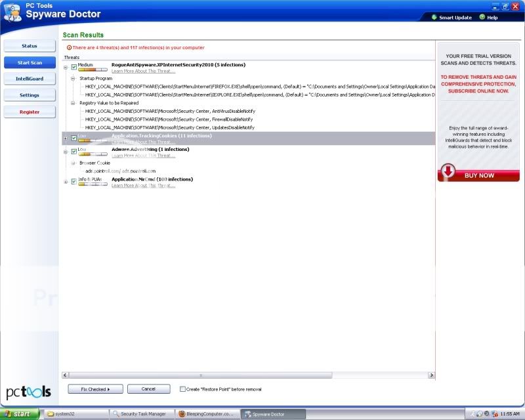Image resolution: width=525 pixels, height=420 pixels.
Task: Click the Smart Update link
Action: tap(455, 18)
